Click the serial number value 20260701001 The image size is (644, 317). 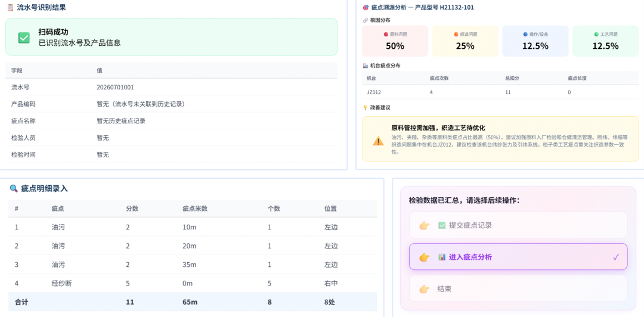pyautogui.click(x=116, y=87)
